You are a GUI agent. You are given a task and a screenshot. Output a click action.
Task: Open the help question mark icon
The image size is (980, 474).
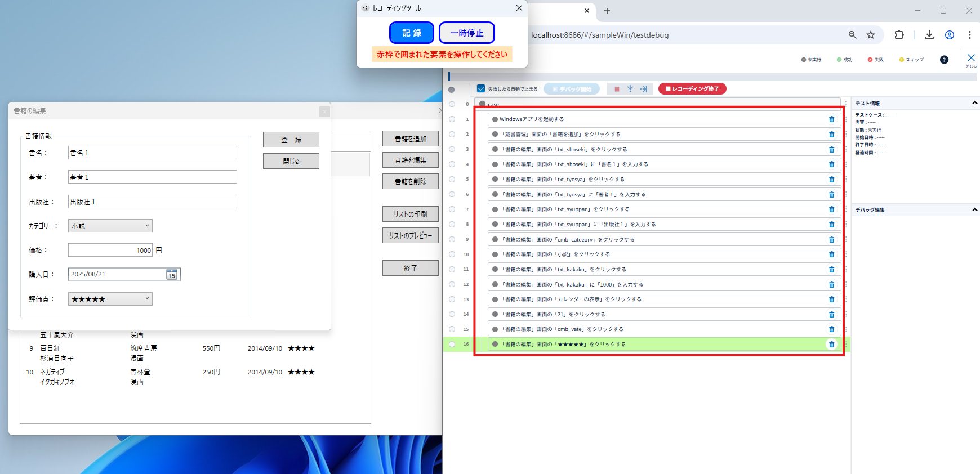tap(944, 60)
